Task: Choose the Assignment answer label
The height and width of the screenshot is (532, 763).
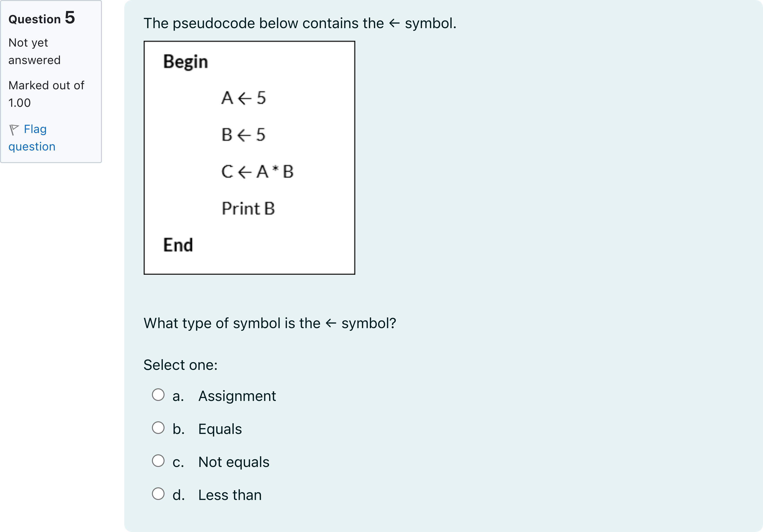Action: click(237, 396)
